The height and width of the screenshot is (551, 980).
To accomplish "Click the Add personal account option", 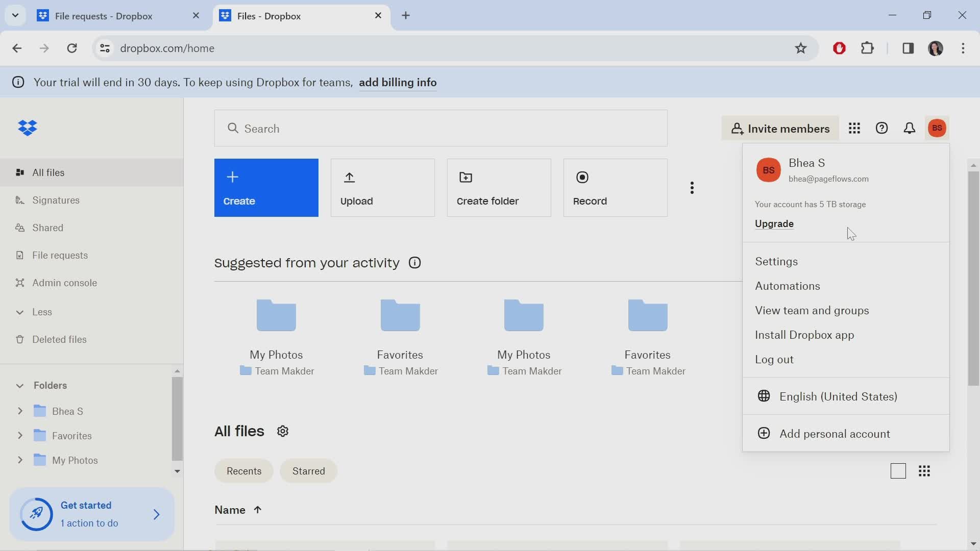I will 835,433.
